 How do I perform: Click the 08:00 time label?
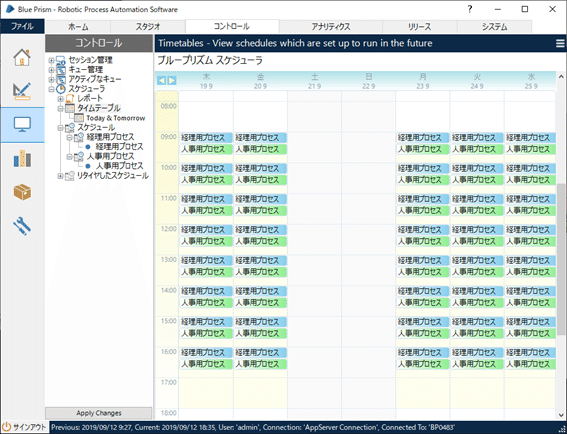pyautogui.click(x=168, y=106)
